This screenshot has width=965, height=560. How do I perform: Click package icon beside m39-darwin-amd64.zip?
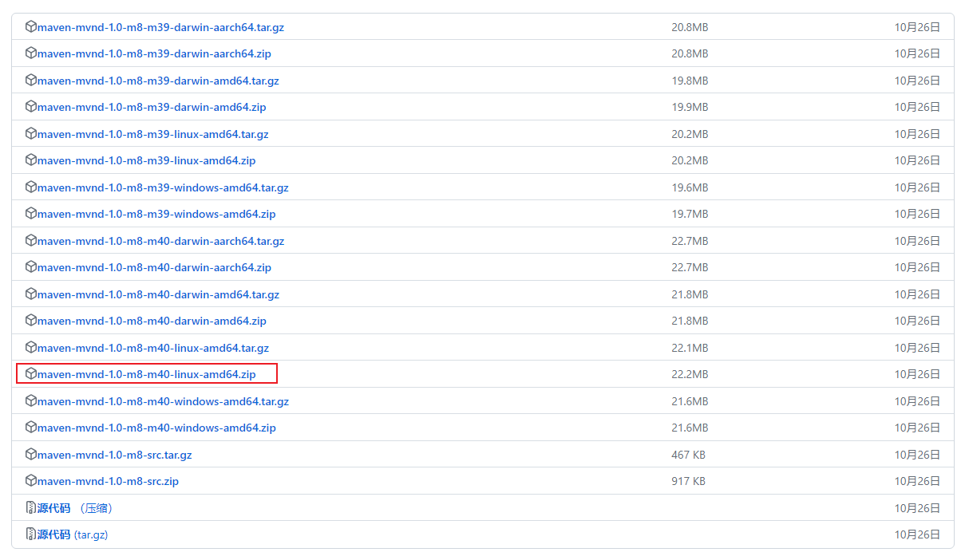(x=31, y=107)
